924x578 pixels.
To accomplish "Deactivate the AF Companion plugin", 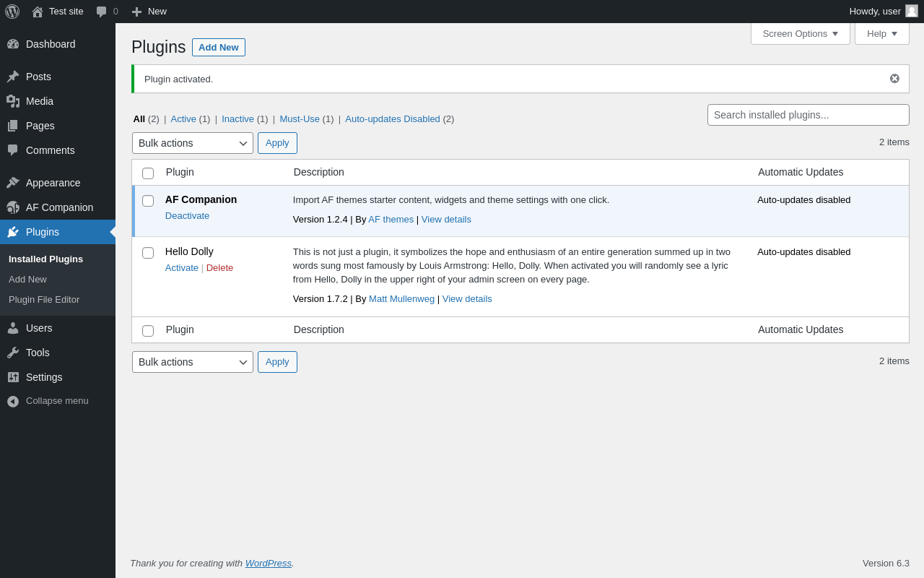I will (187, 215).
